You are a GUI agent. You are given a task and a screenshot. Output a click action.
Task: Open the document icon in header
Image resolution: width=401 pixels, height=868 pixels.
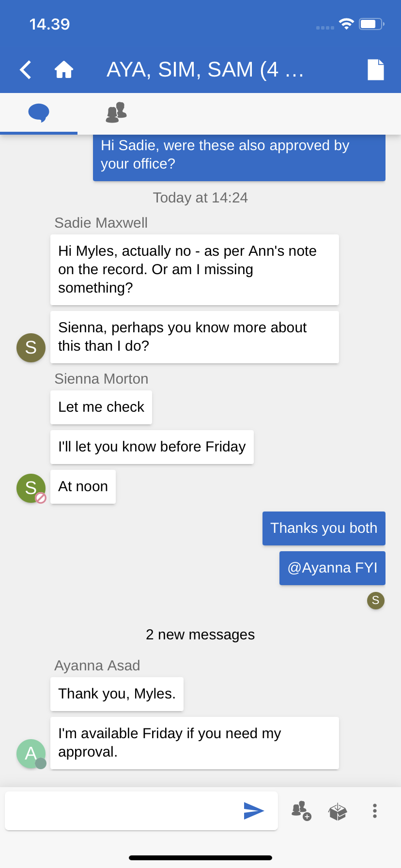[x=375, y=70]
